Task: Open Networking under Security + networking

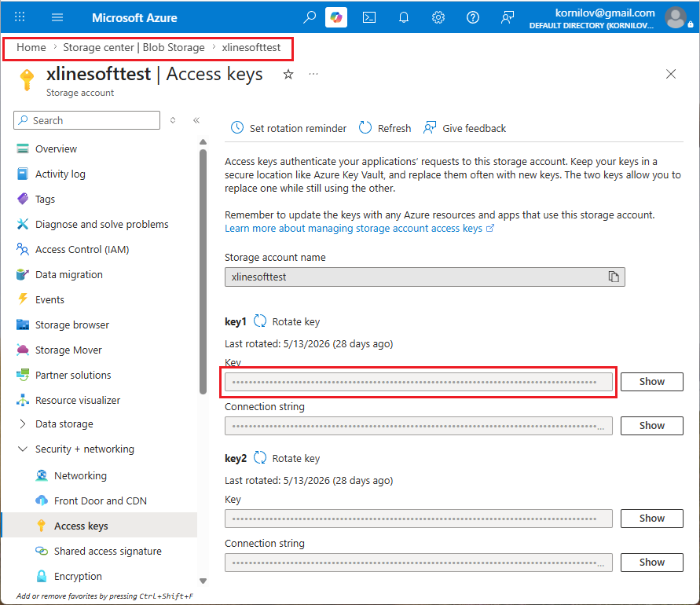Action: [81, 475]
